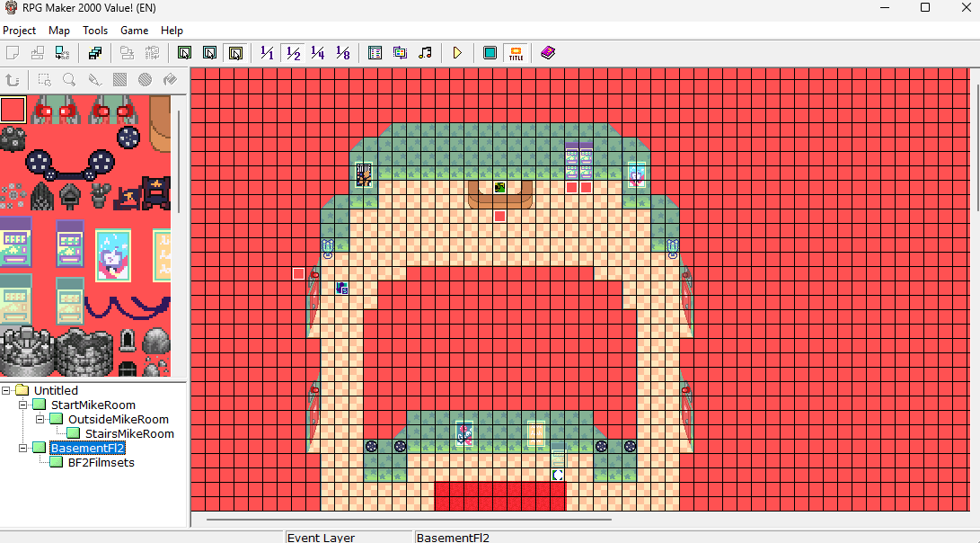Set map zoom to 1/8 scale
The image size is (980, 543).
(343, 53)
